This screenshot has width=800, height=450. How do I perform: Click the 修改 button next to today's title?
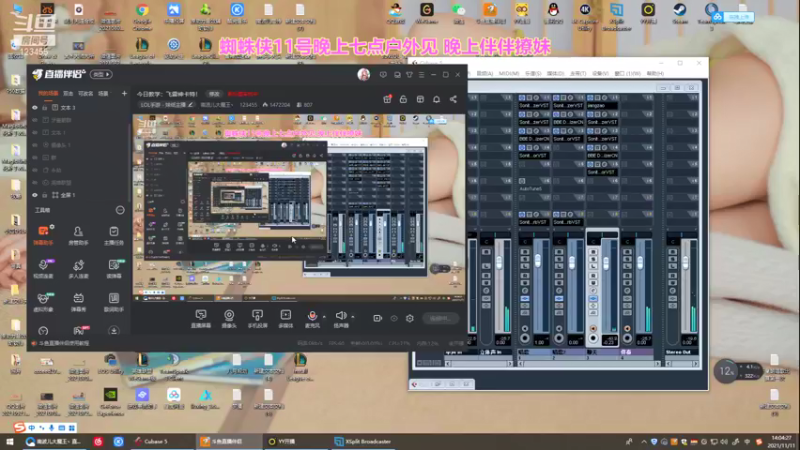click(x=214, y=94)
